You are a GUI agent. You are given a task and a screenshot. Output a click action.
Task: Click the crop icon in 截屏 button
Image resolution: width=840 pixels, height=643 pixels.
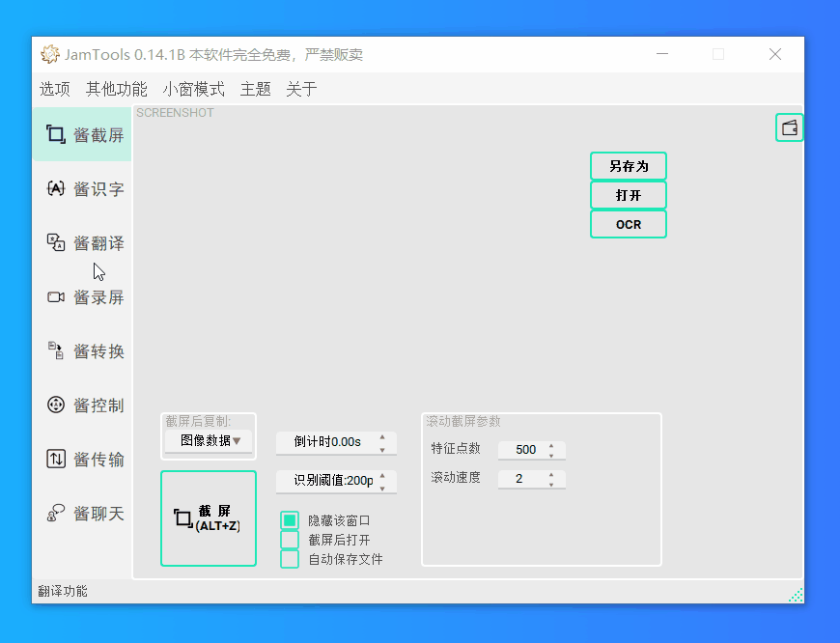pos(183,518)
